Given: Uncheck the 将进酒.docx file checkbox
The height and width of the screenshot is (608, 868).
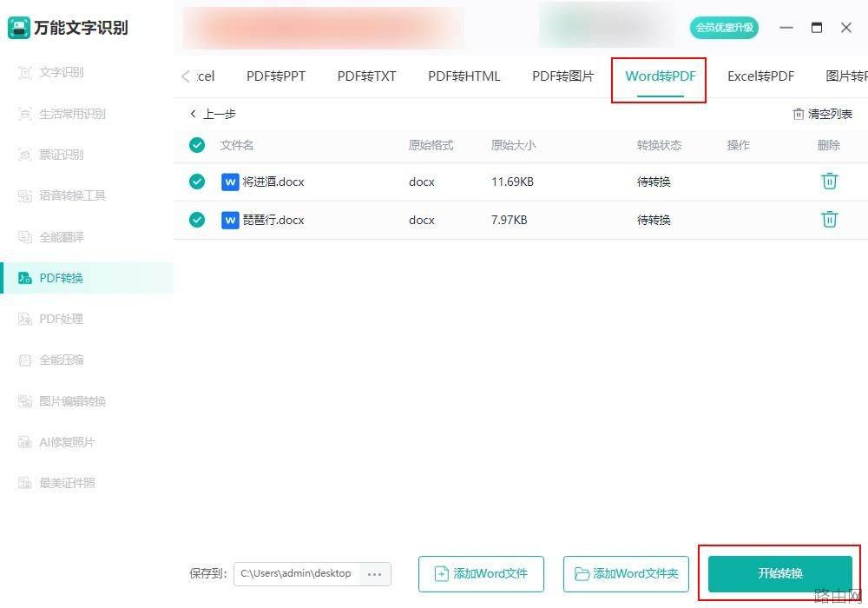Looking at the screenshot, I should (x=197, y=181).
